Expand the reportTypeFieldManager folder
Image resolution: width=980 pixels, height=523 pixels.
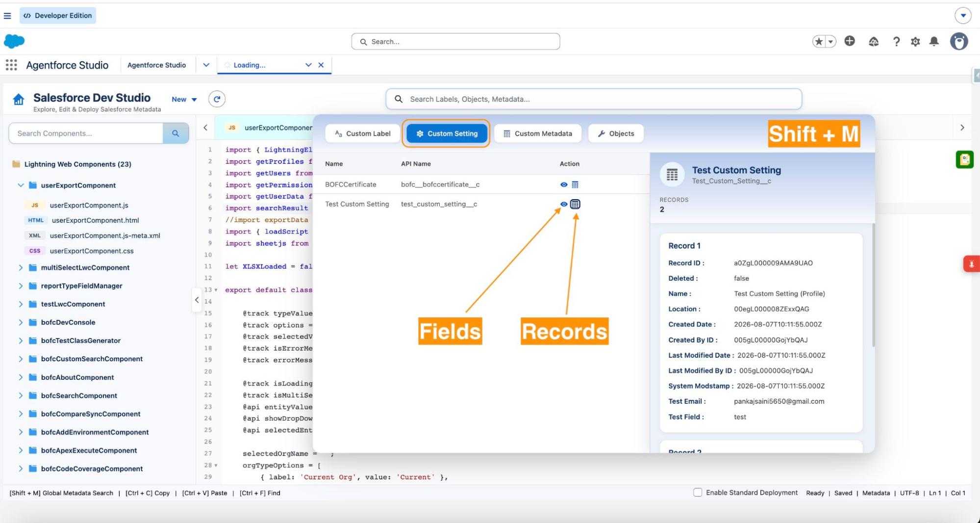pos(21,286)
